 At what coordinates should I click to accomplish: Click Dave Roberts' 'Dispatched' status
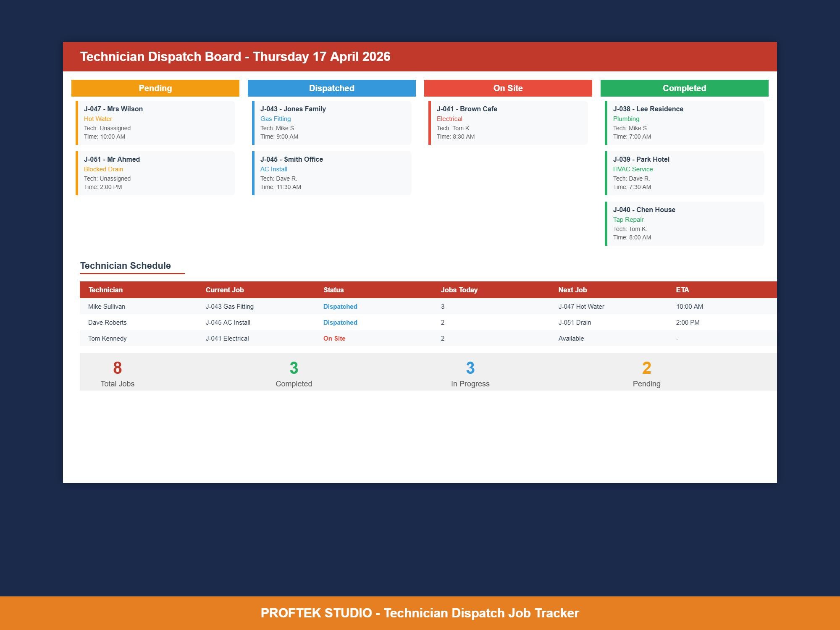(340, 323)
